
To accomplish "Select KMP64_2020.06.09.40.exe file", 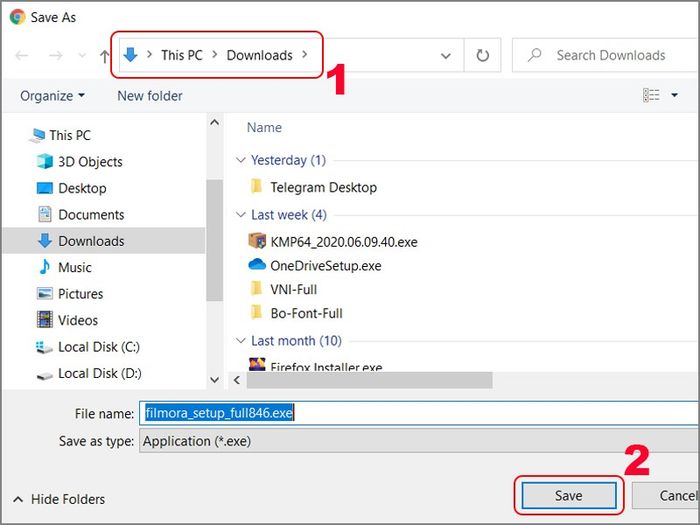I will (344, 242).
